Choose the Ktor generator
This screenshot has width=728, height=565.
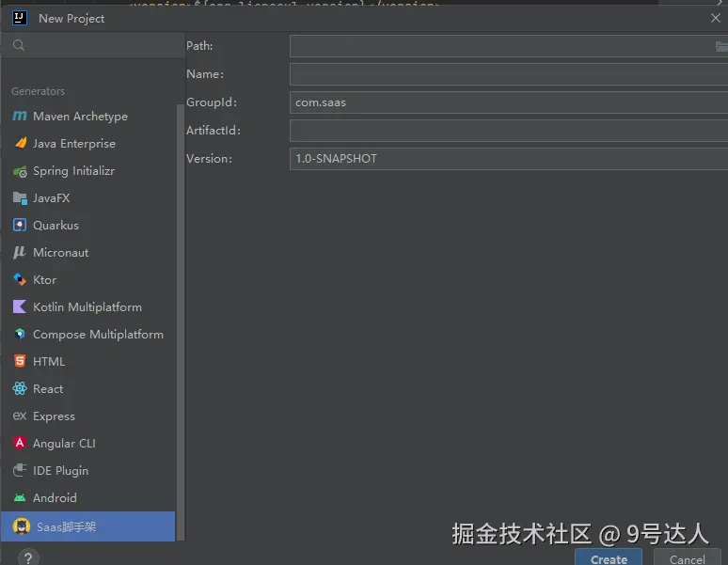(87, 280)
